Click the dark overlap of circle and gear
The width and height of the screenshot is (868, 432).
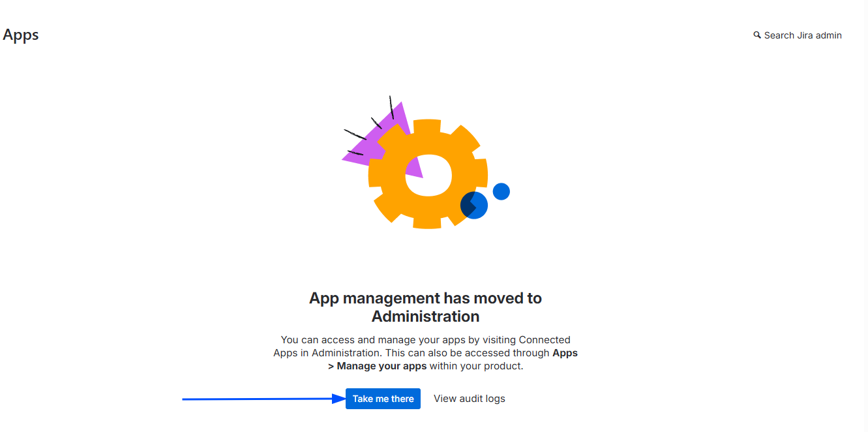(x=468, y=205)
